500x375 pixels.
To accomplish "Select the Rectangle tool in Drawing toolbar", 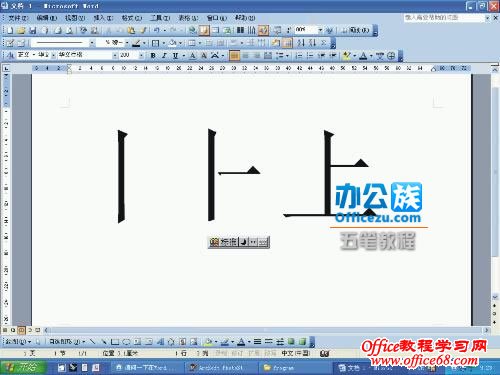I will coord(115,342).
